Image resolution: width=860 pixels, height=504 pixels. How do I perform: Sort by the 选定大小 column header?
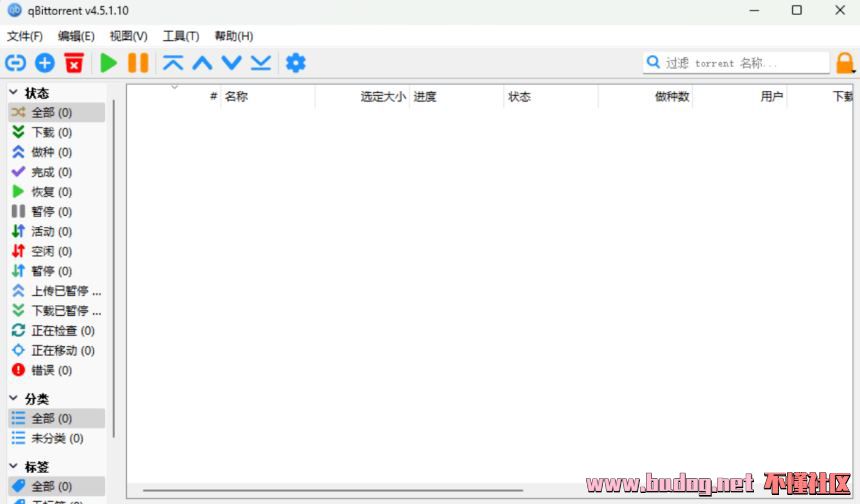point(363,97)
